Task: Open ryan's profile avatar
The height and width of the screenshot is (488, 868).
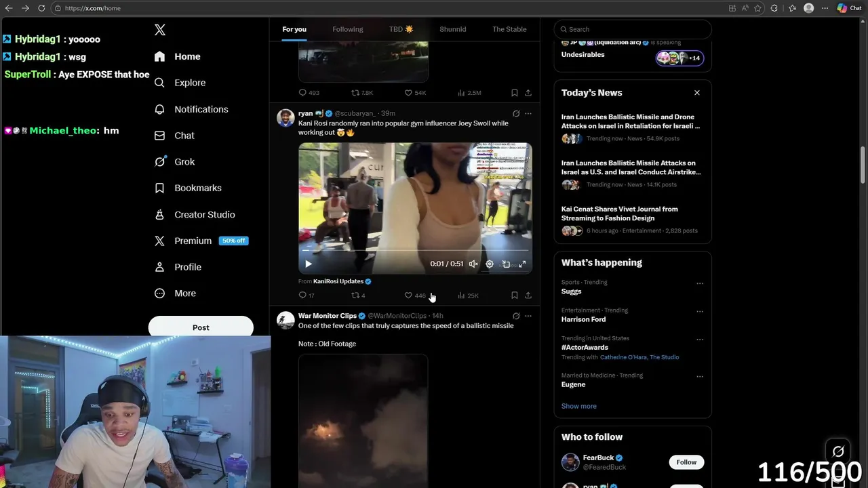Action: click(x=285, y=118)
